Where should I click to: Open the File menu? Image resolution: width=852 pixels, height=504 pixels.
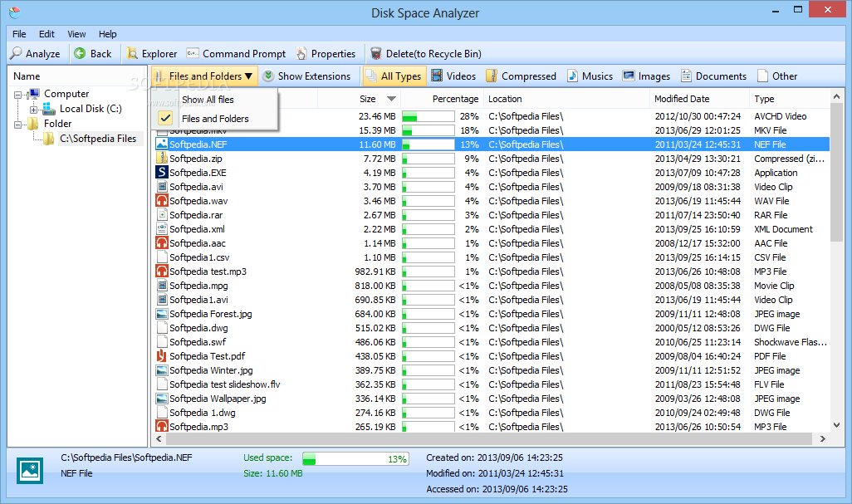[19, 34]
